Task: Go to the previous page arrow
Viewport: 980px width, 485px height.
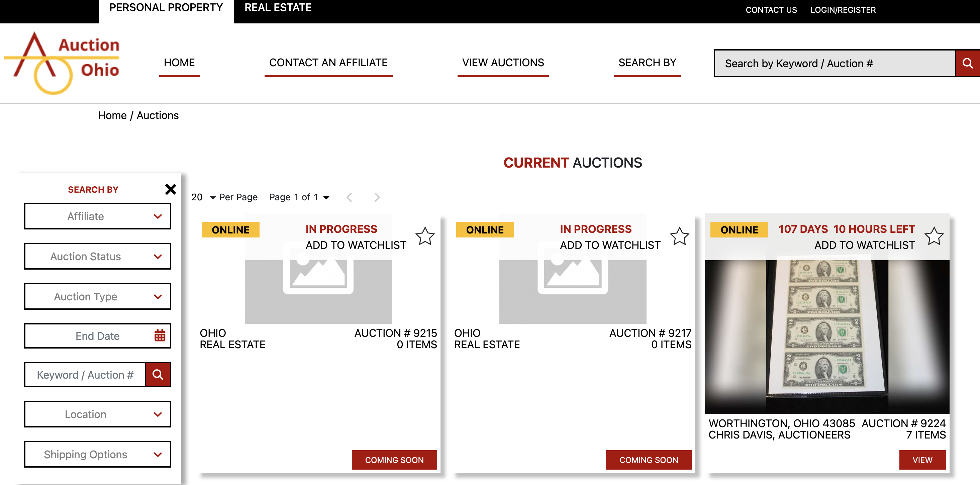Action: [349, 197]
